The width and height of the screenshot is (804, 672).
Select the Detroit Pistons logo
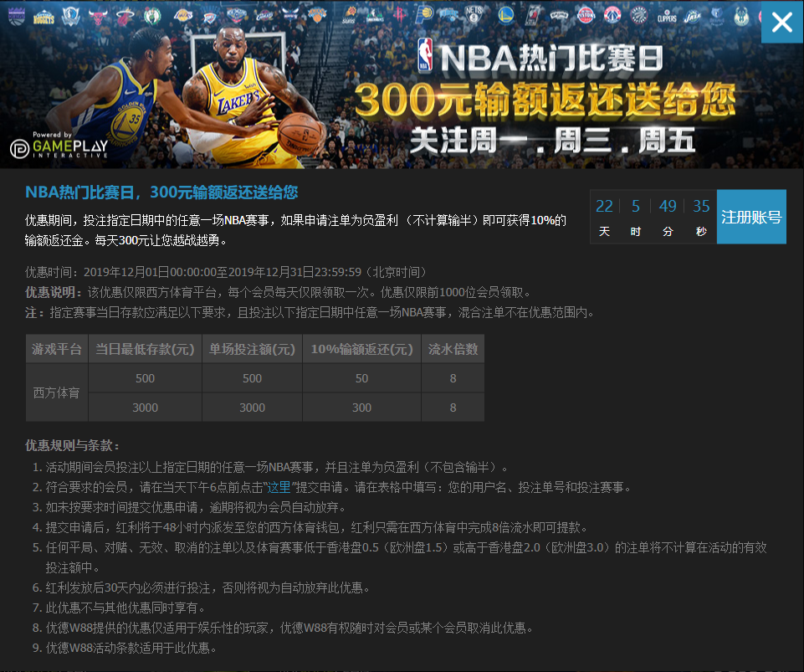click(586, 15)
